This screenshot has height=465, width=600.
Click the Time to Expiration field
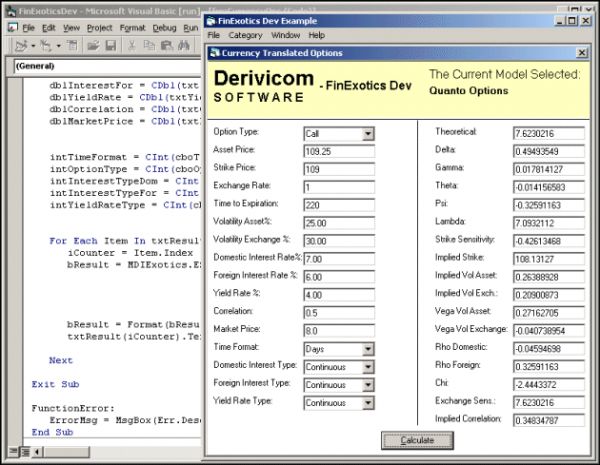click(339, 205)
